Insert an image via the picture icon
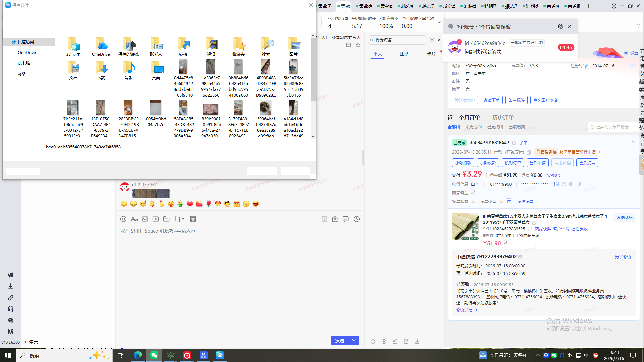 [x=145, y=219]
